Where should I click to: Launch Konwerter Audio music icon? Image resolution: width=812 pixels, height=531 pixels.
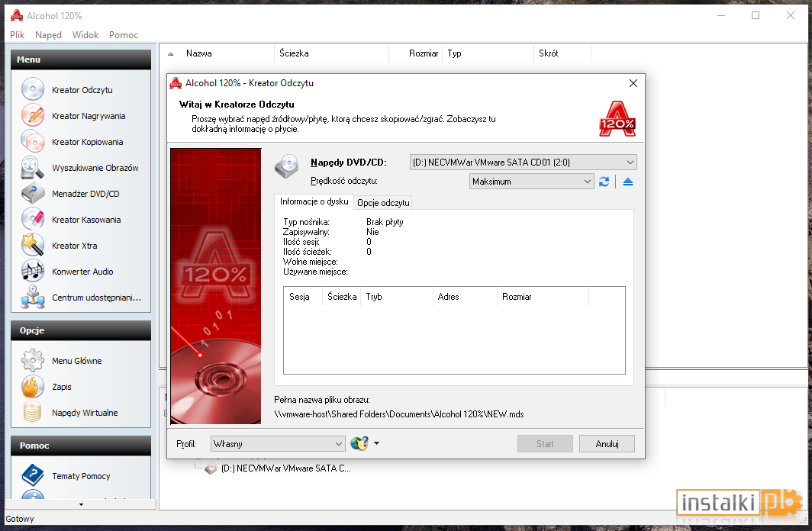(x=33, y=271)
